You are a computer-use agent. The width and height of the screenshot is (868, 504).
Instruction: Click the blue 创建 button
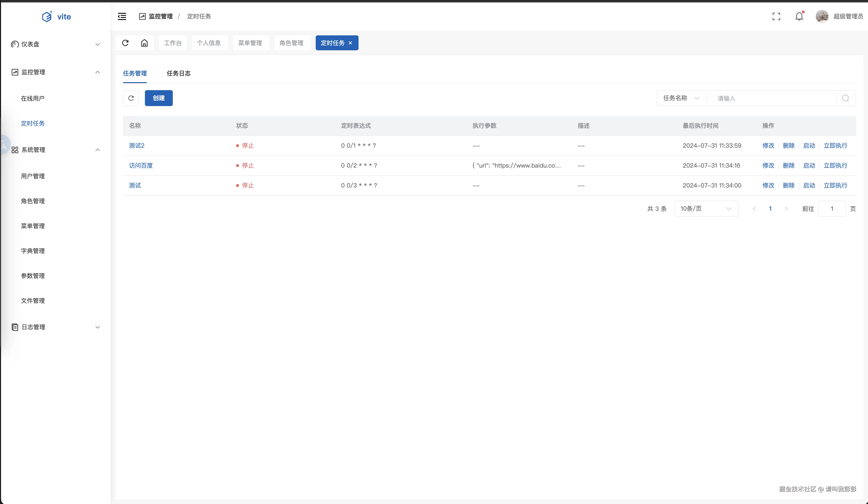point(159,98)
